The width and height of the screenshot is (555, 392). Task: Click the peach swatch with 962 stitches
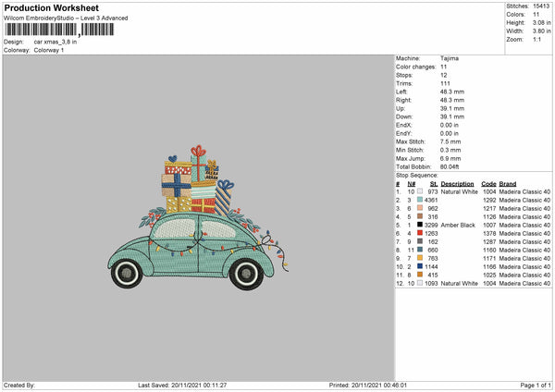pos(421,208)
